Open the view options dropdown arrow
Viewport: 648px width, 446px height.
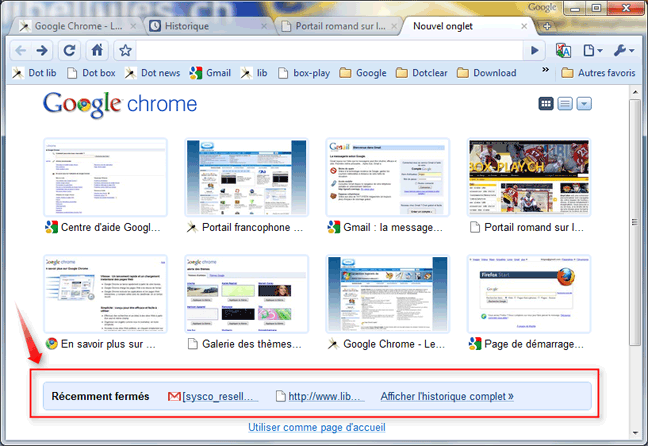[584, 104]
